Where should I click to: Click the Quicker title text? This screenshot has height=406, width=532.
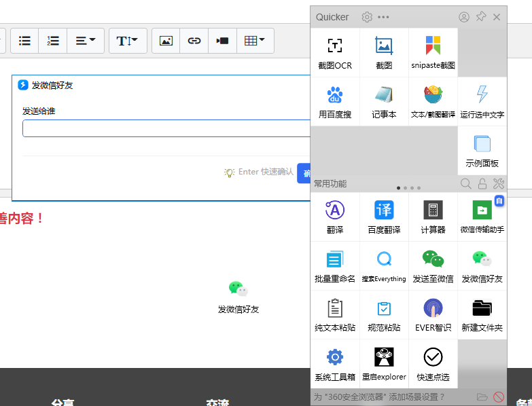[332, 17]
